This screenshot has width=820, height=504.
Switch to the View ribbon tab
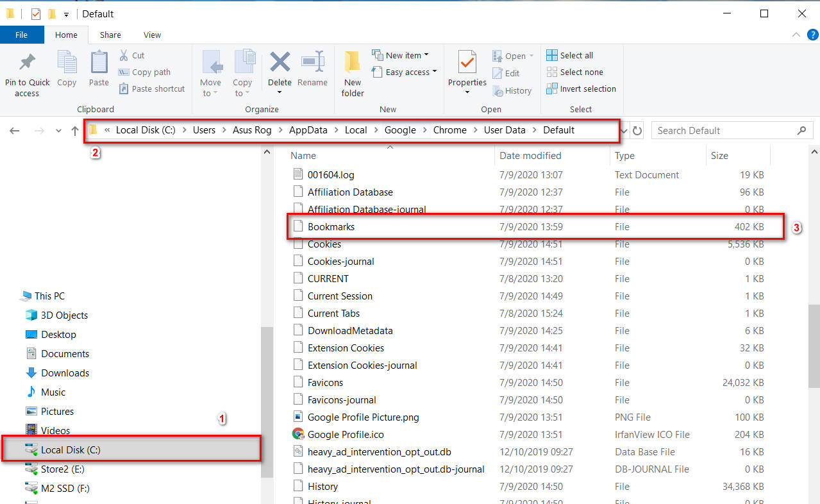[152, 35]
